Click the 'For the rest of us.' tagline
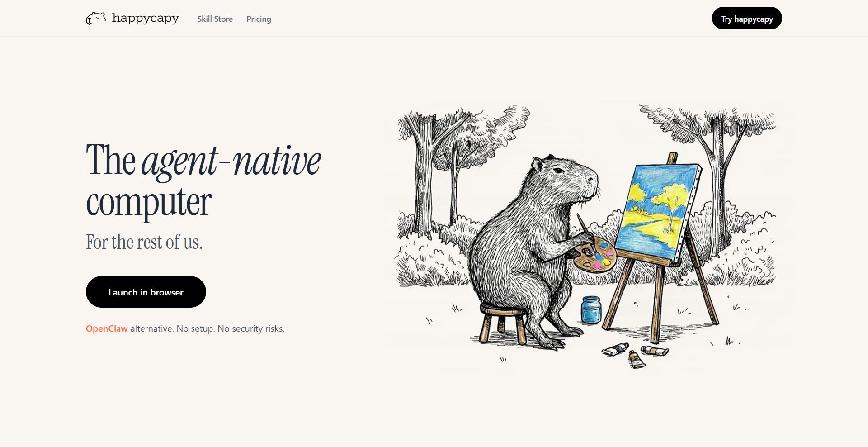Image resolution: width=868 pixels, height=447 pixels. (144, 242)
